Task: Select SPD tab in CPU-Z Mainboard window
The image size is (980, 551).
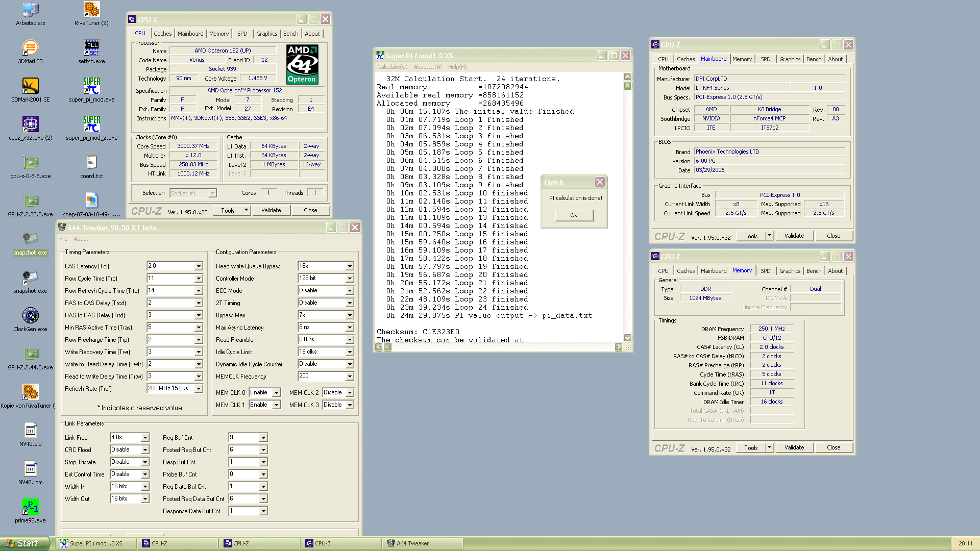Action: (x=766, y=59)
